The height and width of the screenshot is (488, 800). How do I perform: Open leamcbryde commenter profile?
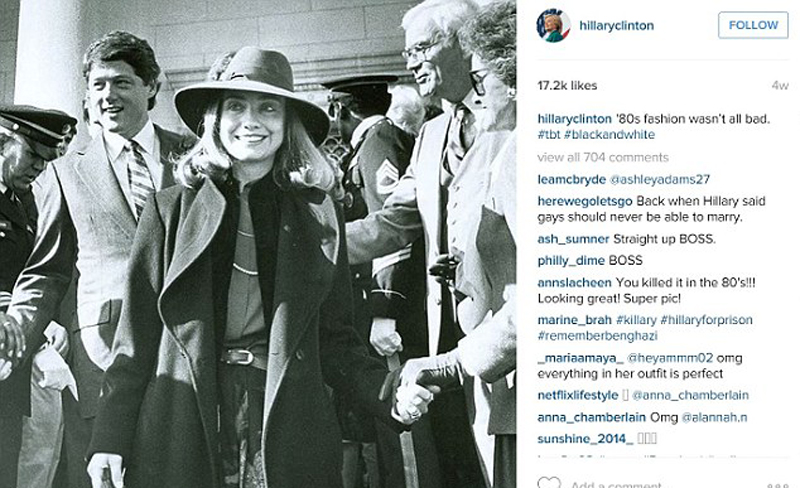click(x=571, y=180)
